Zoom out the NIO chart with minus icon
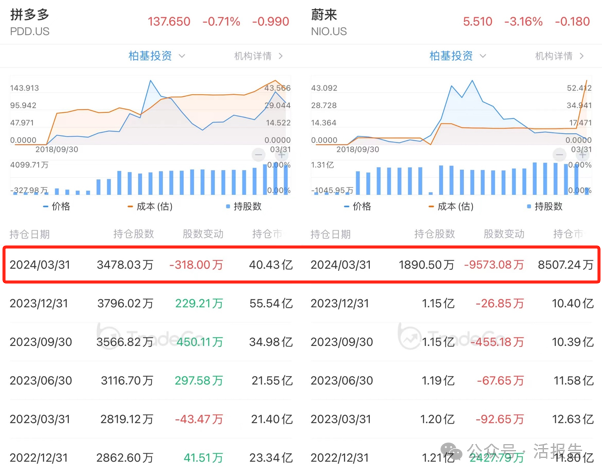Viewport: 602px width, 475px height. [x=560, y=155]
